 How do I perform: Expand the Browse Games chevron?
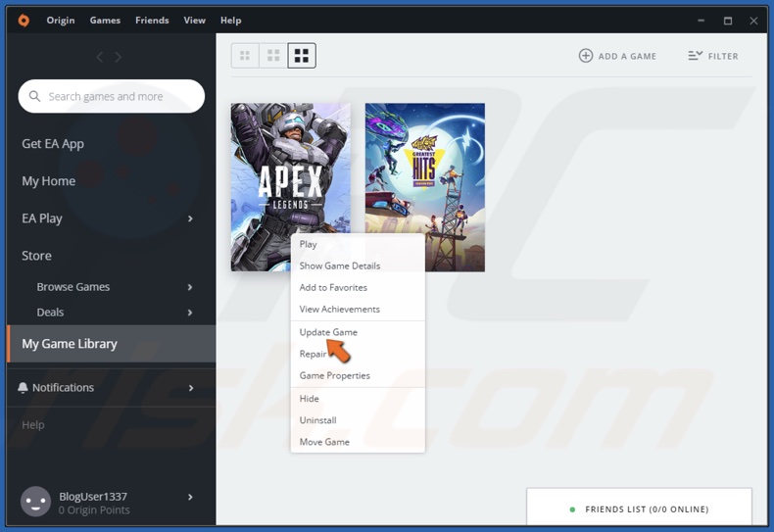(x=190, y=287)
